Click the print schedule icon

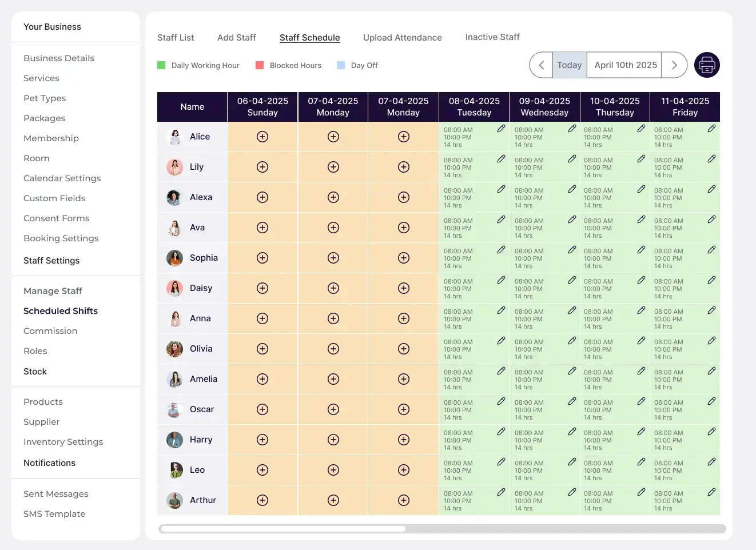(x=707, y=65)
